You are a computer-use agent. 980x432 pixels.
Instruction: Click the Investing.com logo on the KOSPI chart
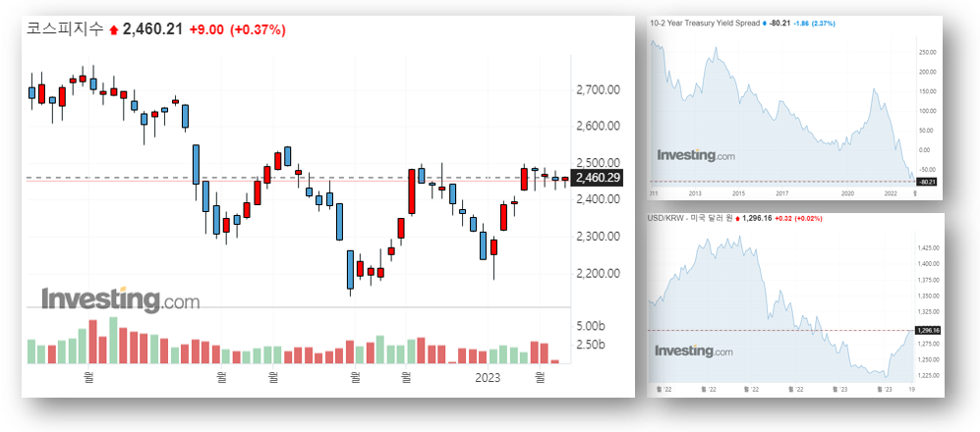pyautogui.click(x=120, y=298)
